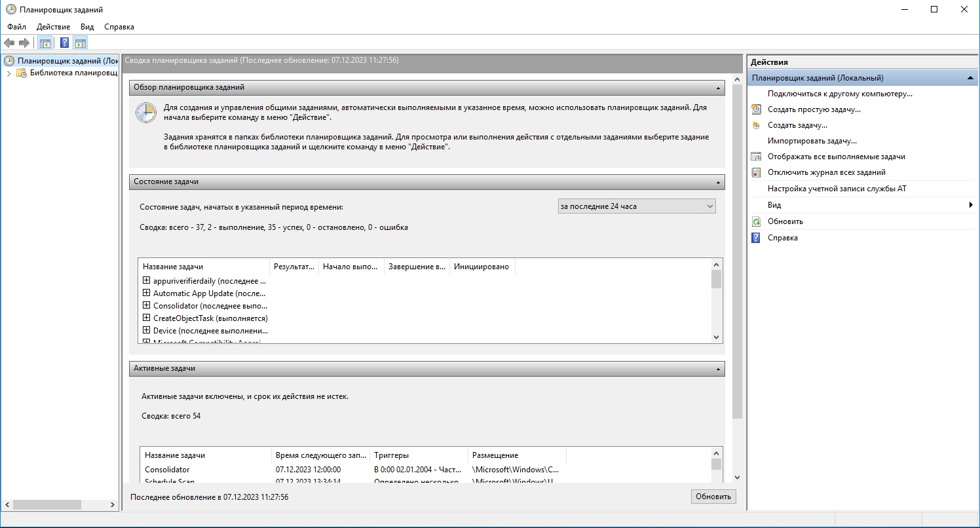
Task: Expand the CreateObjectTask entry
Action: pos(147,318)
